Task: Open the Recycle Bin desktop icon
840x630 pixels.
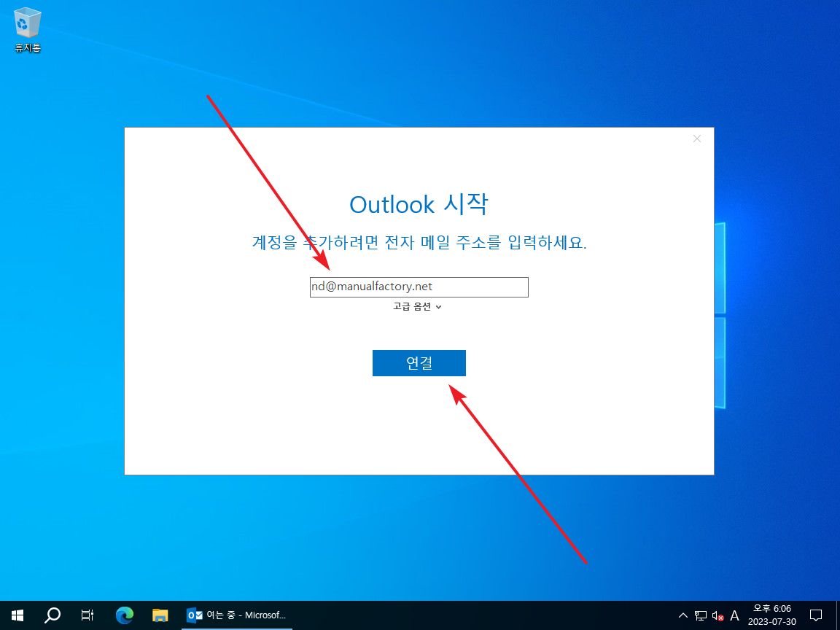Action: (x=27, y=30)
